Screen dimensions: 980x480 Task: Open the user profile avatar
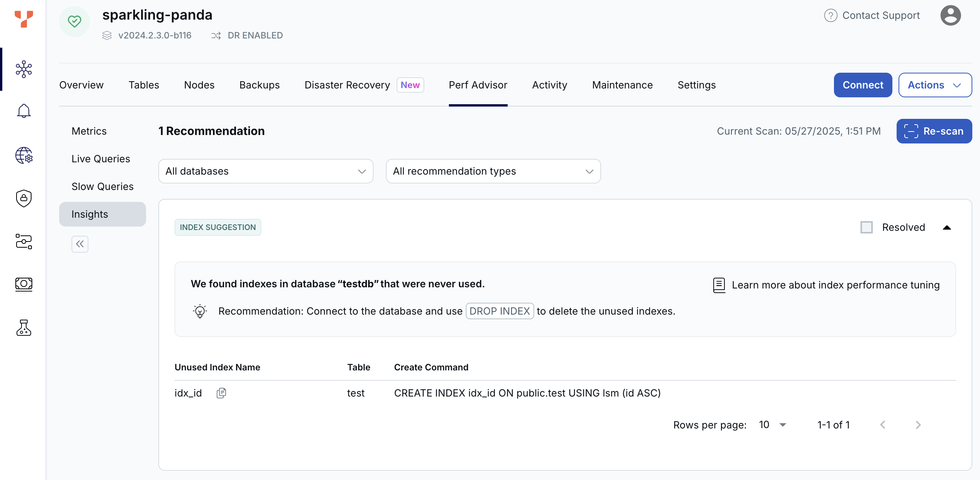click(950, 15)
